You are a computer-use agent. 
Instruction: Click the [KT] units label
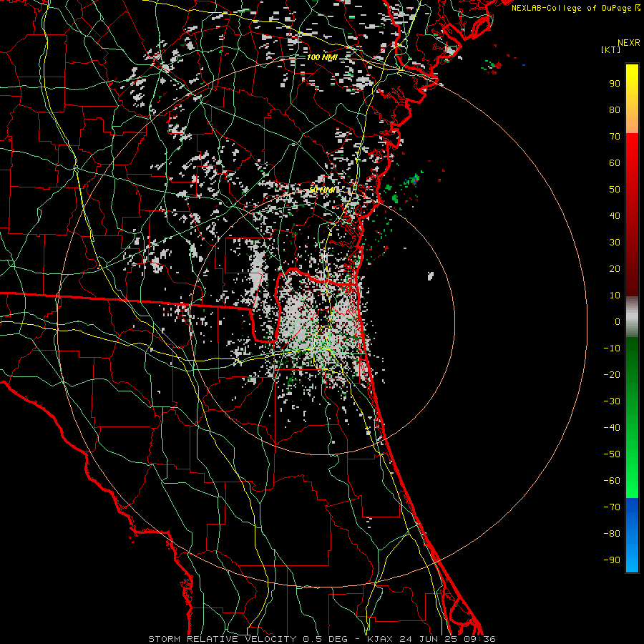(x=611, y=49)
